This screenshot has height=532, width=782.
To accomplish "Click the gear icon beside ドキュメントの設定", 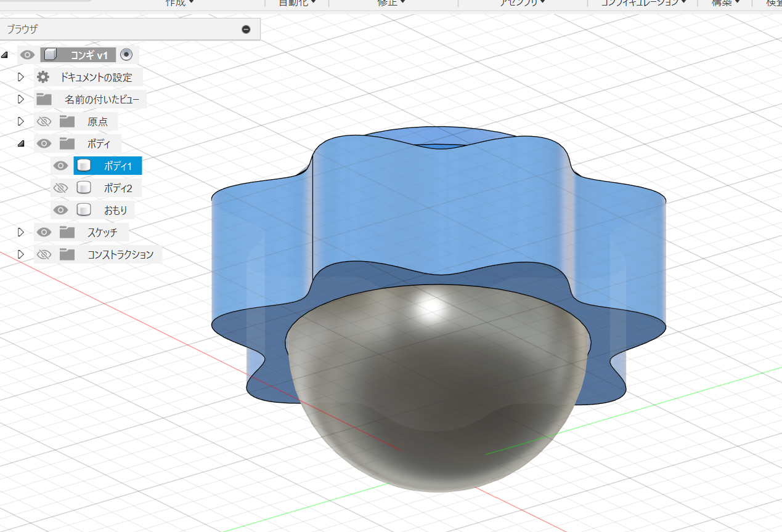I will pyautogui.click(x=43, y=77).
